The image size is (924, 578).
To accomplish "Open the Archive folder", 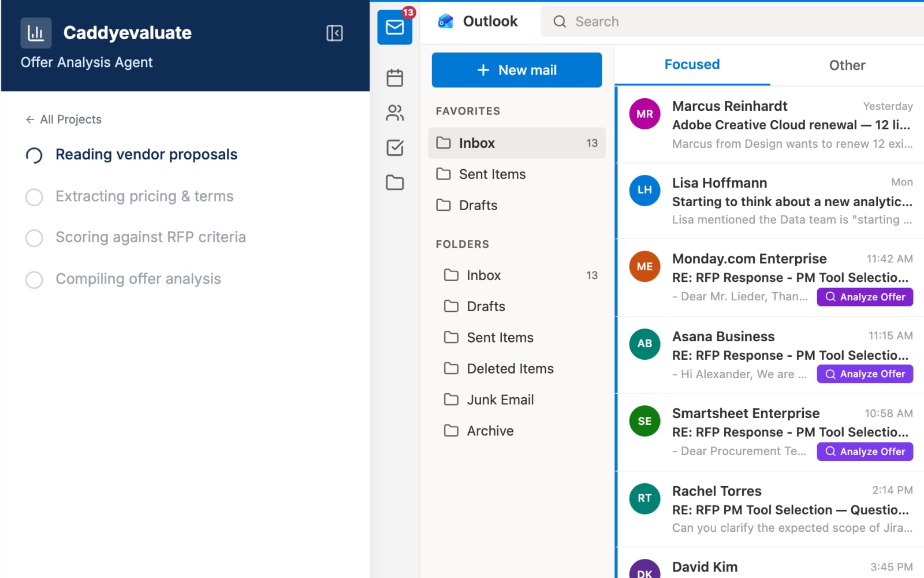I will pos(517,431).
